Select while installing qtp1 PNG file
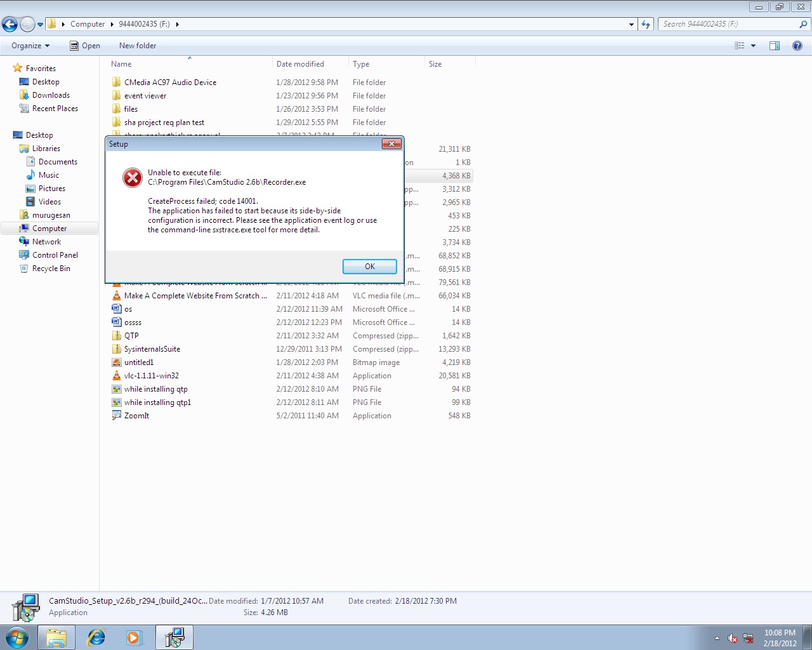 point(157,402)
